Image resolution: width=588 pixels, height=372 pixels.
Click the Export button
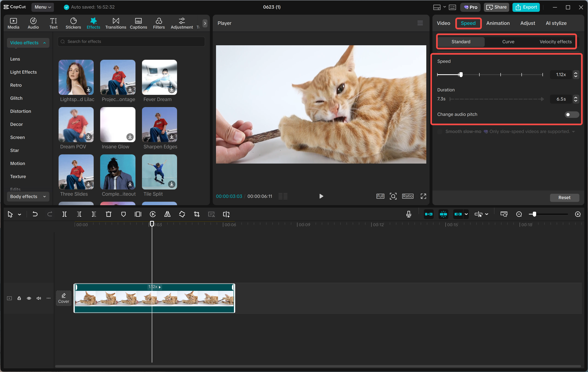[x=526, y=7]
